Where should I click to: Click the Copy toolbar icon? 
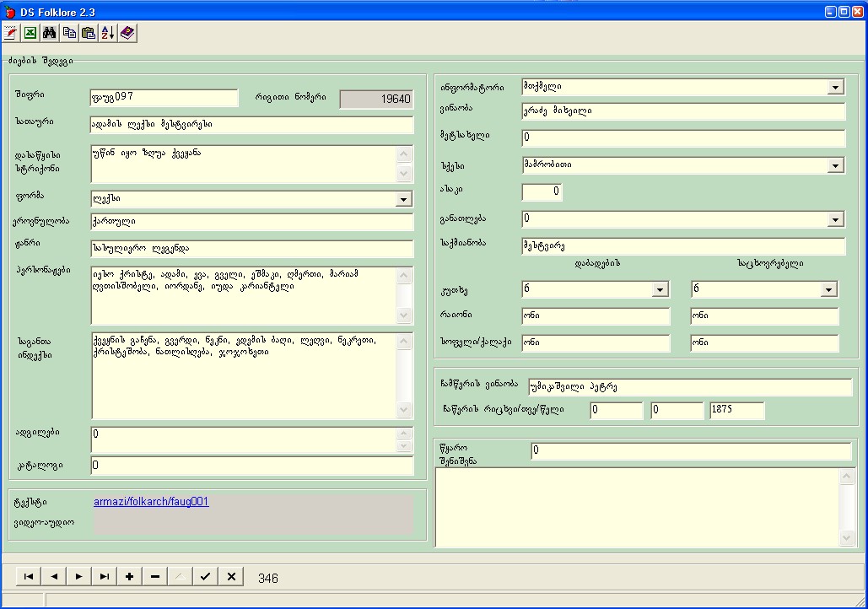tap(69, 33)
